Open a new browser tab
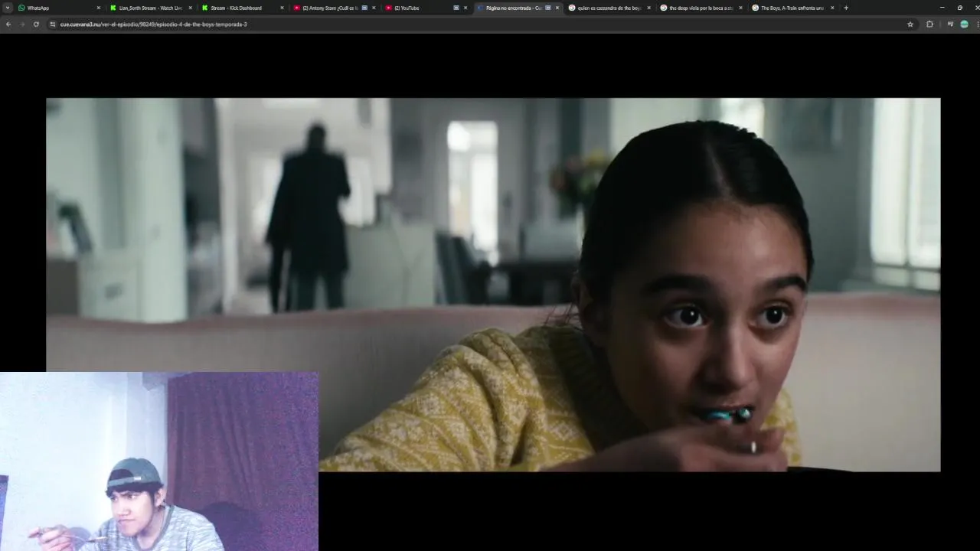 pyautogui.click(x=846, y=8)
